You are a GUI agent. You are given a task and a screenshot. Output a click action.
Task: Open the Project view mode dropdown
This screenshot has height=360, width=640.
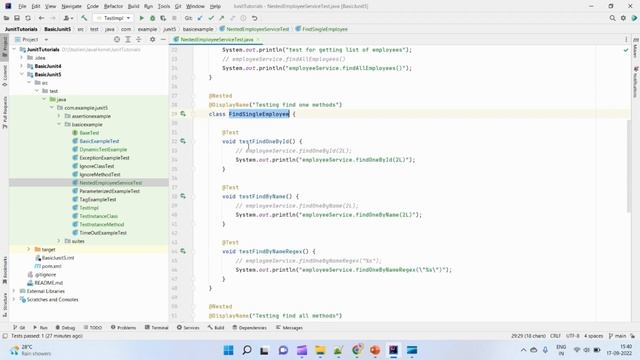31,39
